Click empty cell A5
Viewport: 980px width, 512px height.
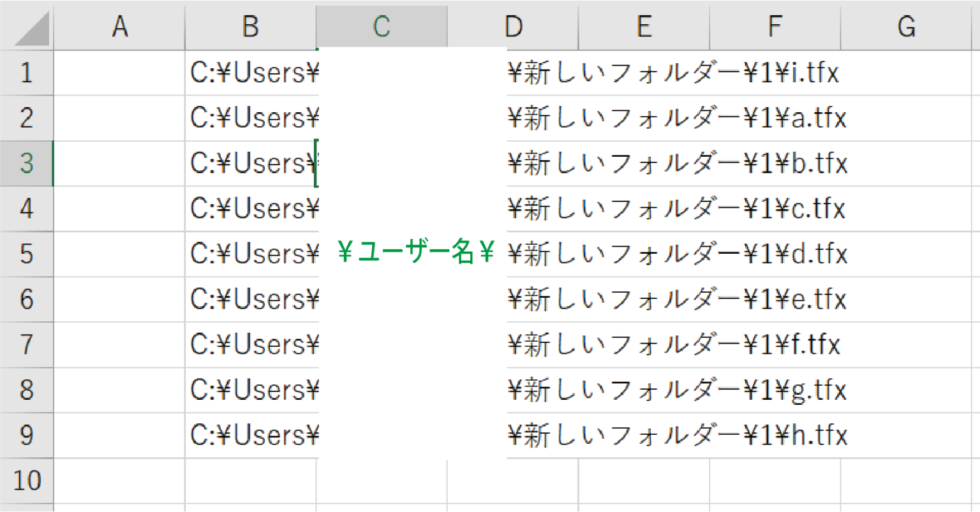(120, 254)
